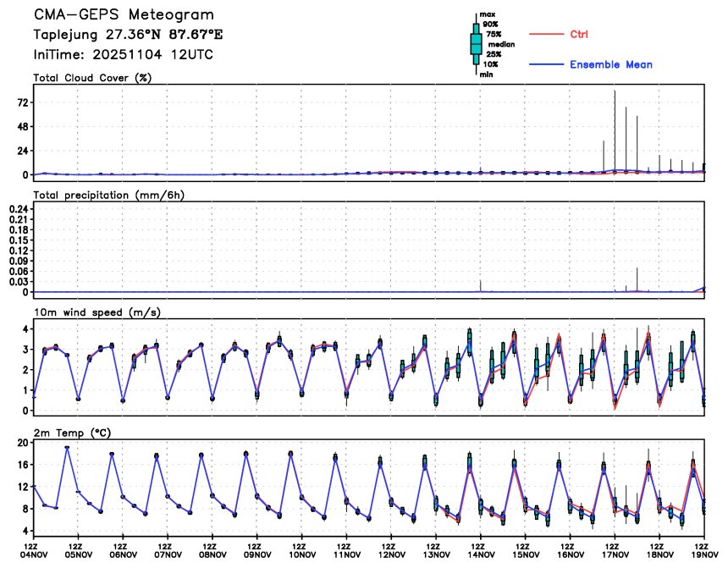The image size is (728, 568).
Task: Click the 'max' label above the boxplot legend
Action: [487, 14]
